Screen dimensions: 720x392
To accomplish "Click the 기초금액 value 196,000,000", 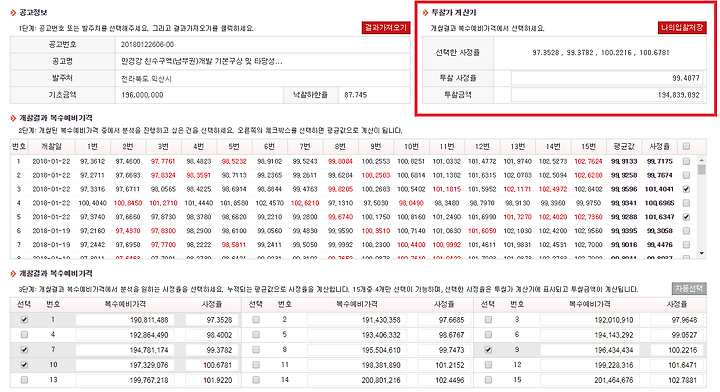I will (142, 95).
